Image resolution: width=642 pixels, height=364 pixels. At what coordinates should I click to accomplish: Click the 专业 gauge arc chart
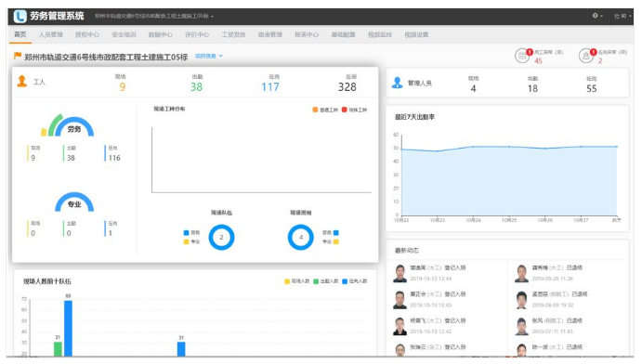74,201
